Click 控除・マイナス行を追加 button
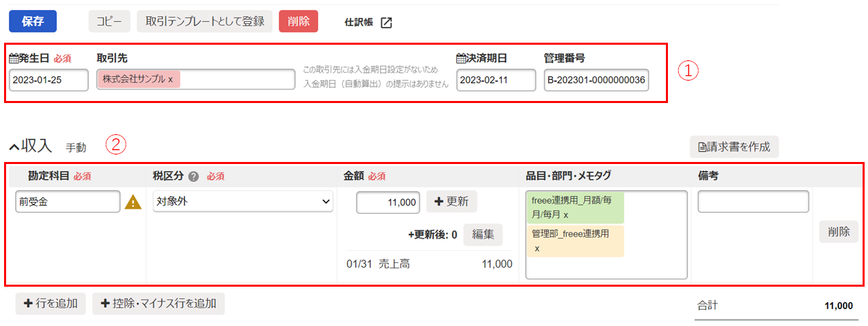868x326 pixels. point(158,304)
